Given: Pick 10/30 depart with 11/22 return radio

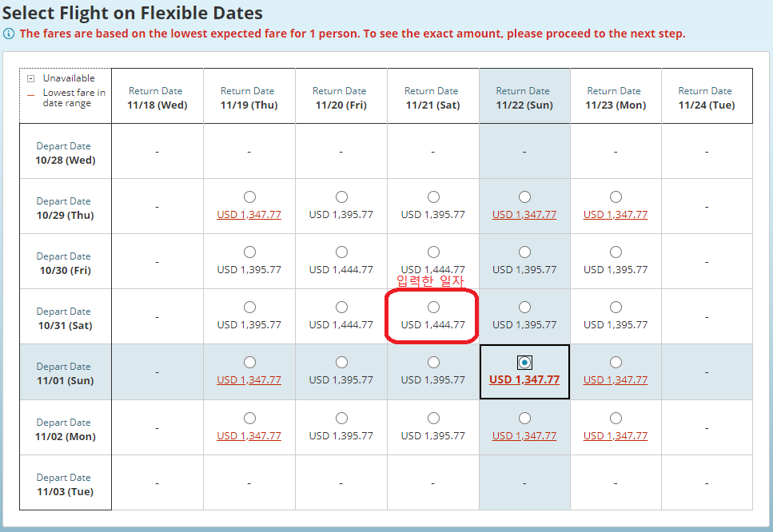Looking at the screenshot, I should [524, 252].
